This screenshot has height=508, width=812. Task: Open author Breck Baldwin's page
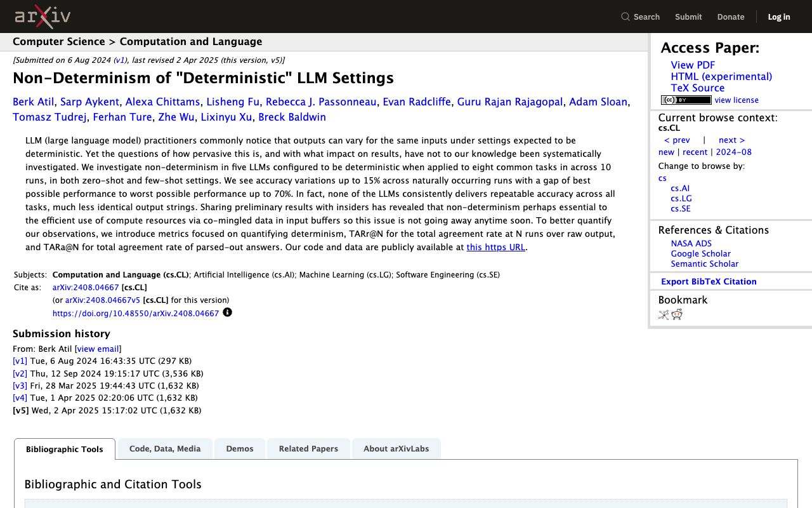(x=292, y=117)
